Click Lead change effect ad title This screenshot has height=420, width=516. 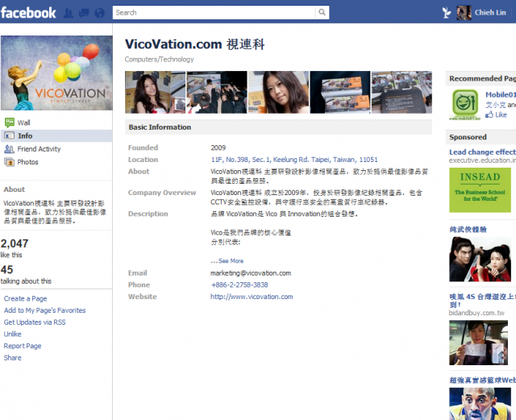click(x=482, y=152)
